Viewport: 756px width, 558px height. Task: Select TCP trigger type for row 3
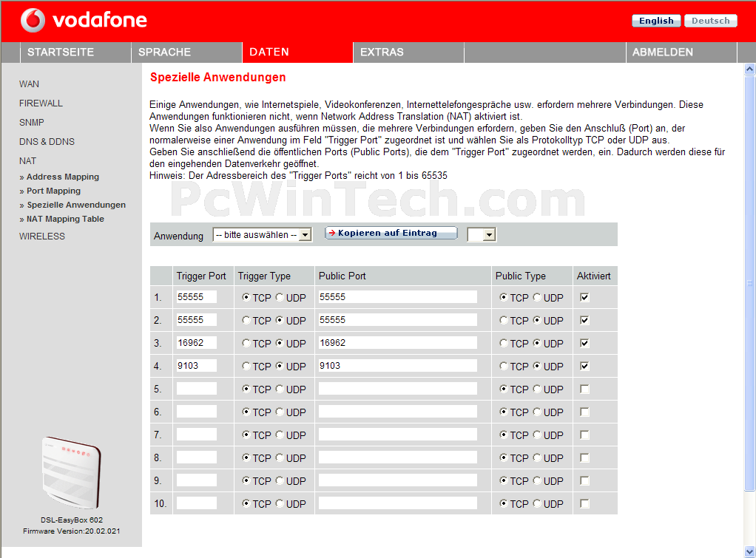(x=246, y=343)
